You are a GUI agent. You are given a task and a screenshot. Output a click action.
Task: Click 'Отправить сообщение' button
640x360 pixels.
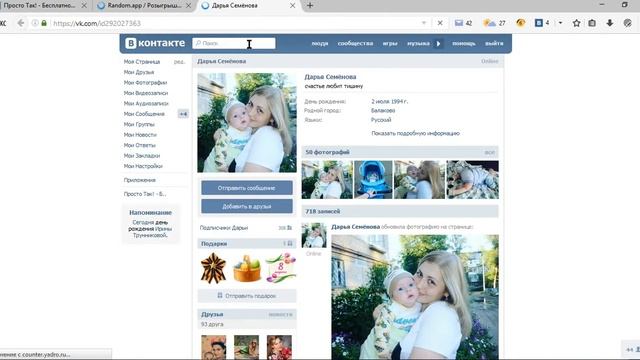(x=247, y=188)
